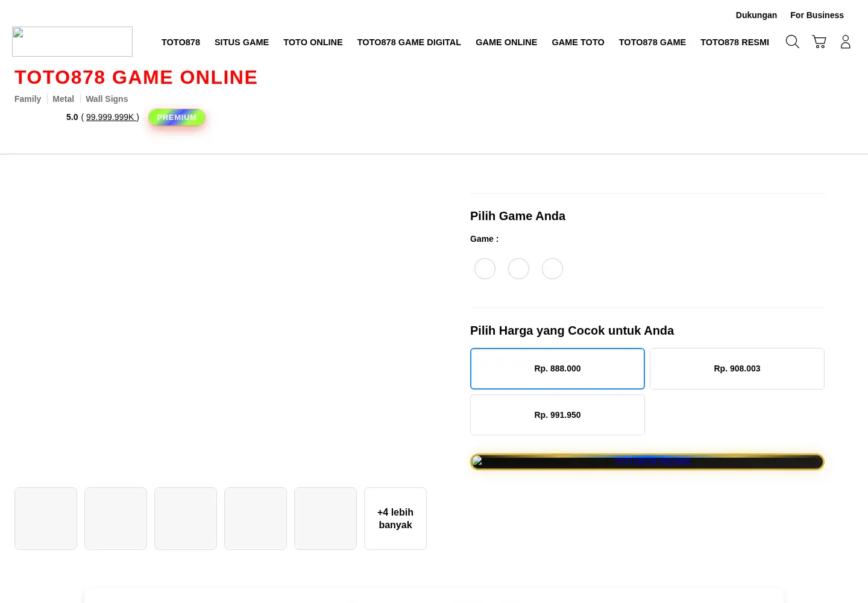Open the shopping cart icon
The height and width of the screenshot is (603, 868).
[x=819, y=42]
